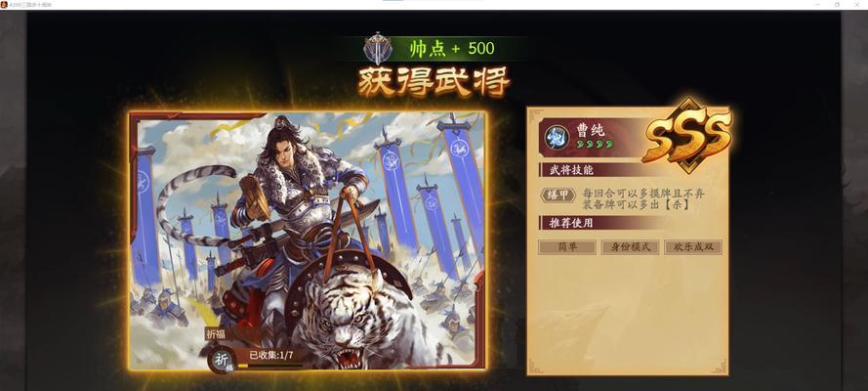
Task: Select the 欢乐成双 mode tag
Action: click(693, 247)
